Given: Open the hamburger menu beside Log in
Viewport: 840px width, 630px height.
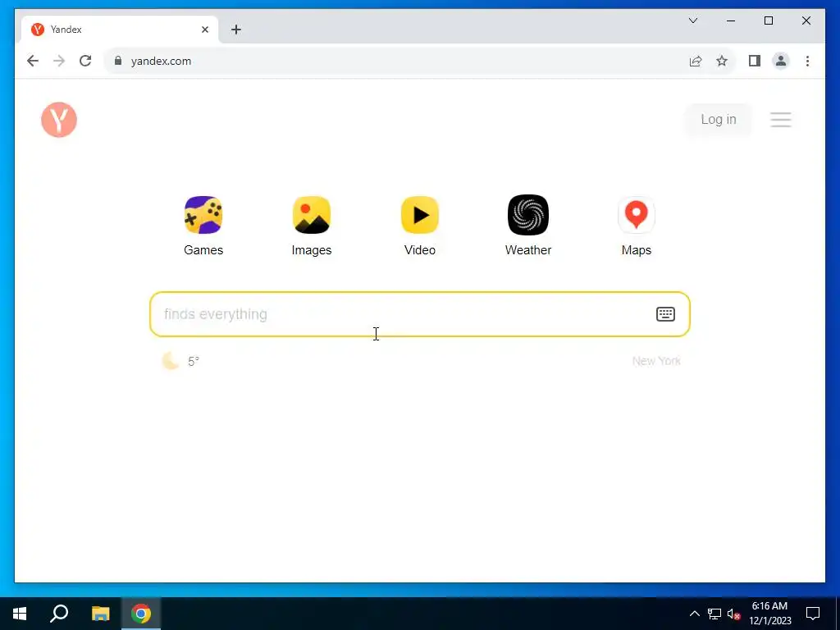Looking at the screenshot, I should coord(781,120).
